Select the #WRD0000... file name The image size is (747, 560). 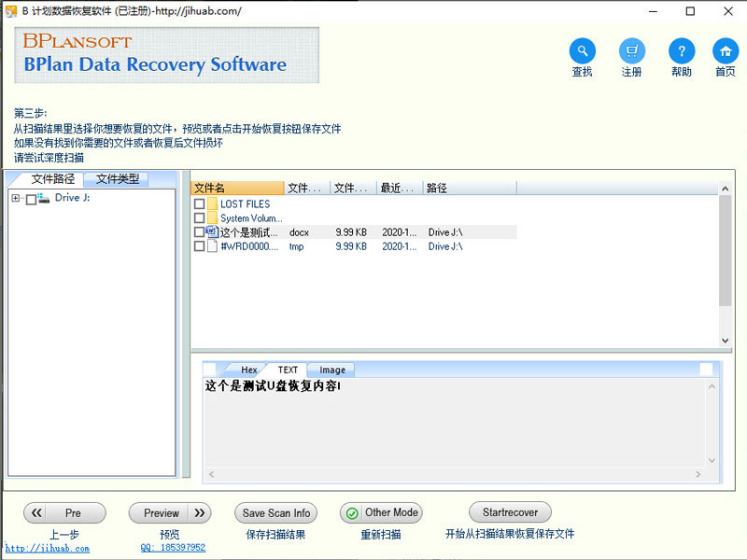pyautogui.click(x=249, y=246)
